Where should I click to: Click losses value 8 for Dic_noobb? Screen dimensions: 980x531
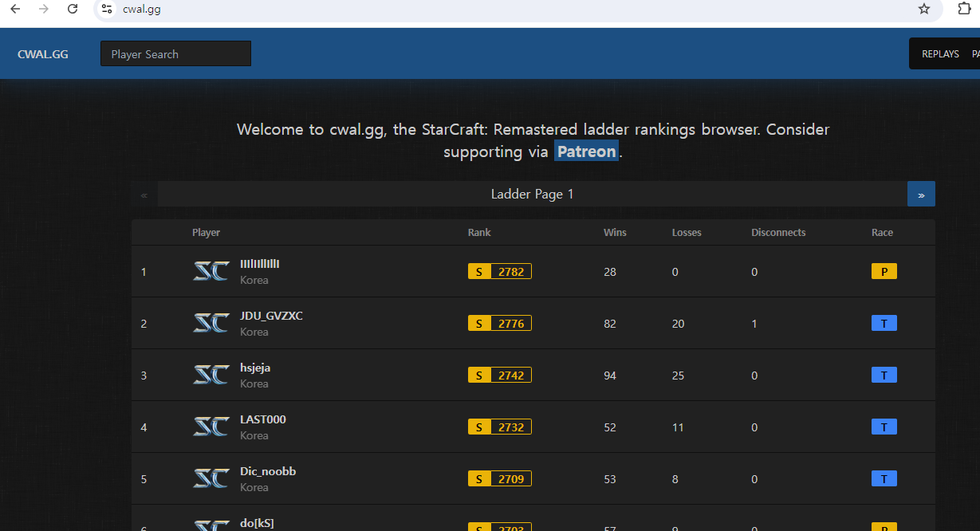[675, 479]
